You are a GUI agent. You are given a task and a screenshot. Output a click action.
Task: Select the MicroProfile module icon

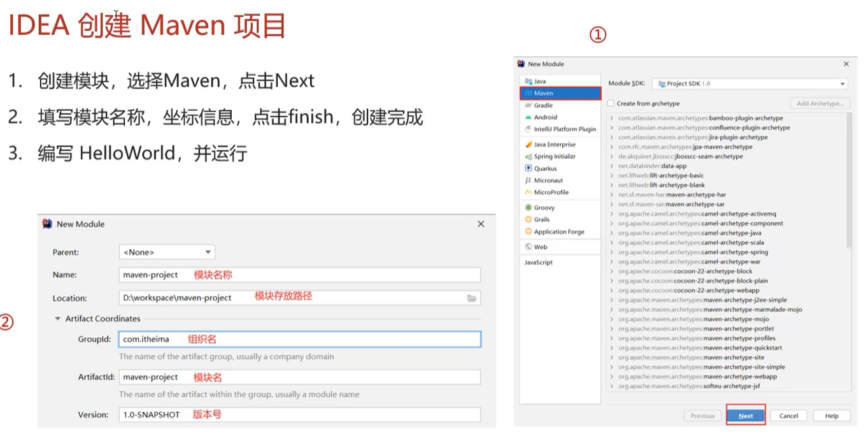tap(528, 193)
